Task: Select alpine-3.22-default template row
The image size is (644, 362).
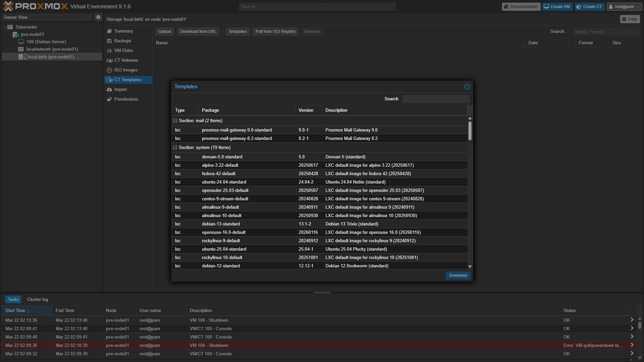Action: (319, 165)
